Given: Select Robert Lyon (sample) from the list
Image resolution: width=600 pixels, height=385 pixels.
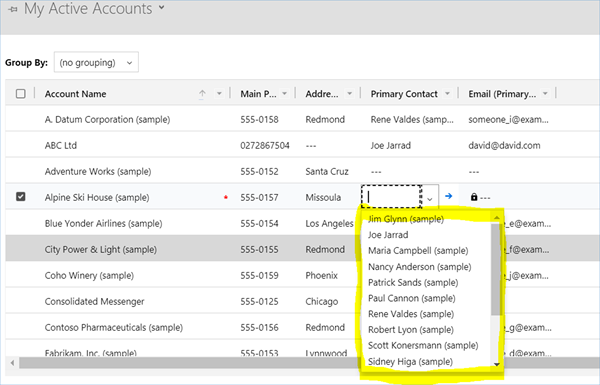Looking at the screenshot, I should click(x=411, y=330).
